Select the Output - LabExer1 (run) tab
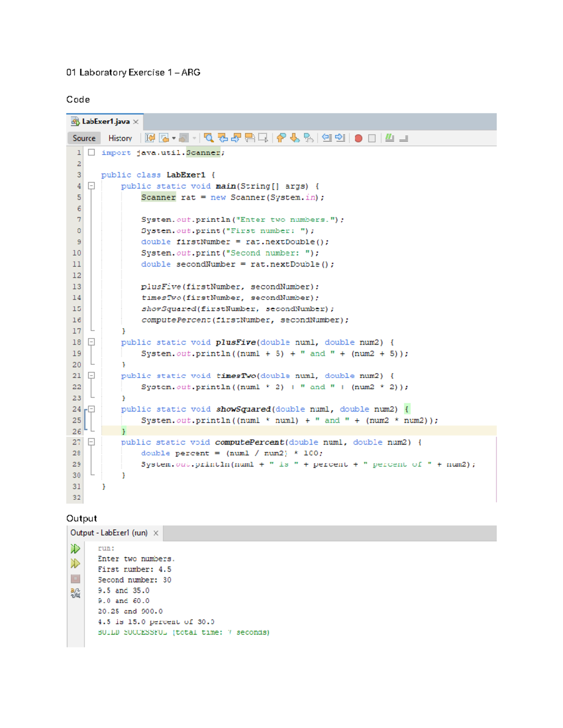 (110, 533)
